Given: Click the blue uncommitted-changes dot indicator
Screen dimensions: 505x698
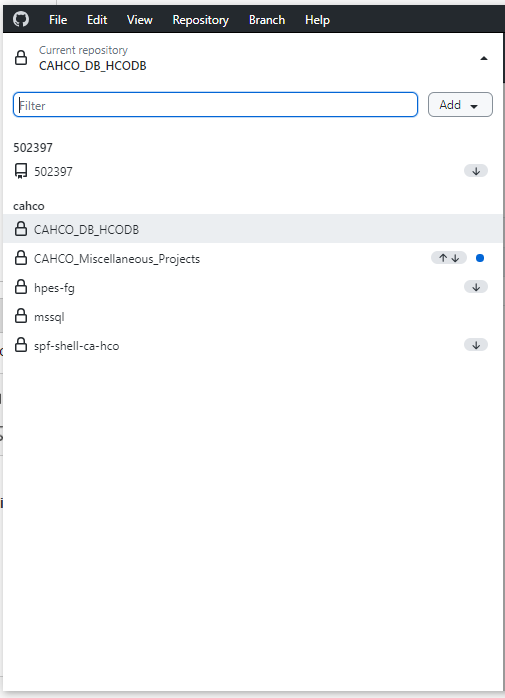Looking at the screenshot, I should pos(480,258).
